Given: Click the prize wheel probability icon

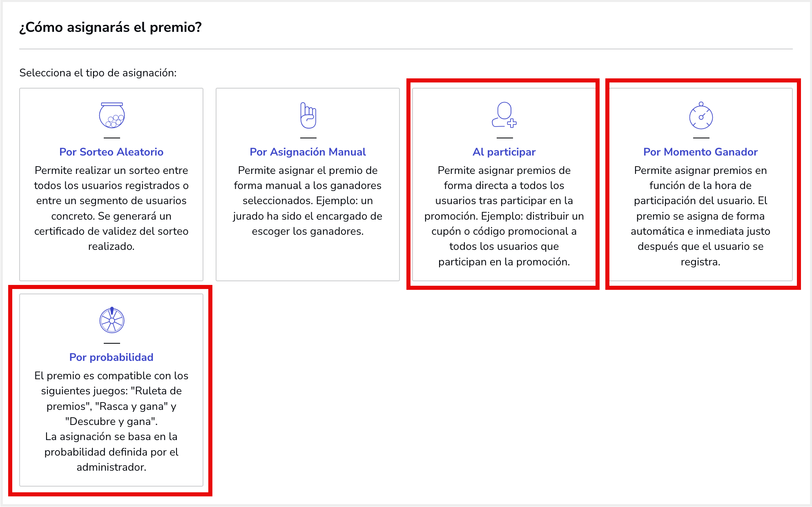Looking at the screenshot, I should pyautogui.click(x=112, y=320).
